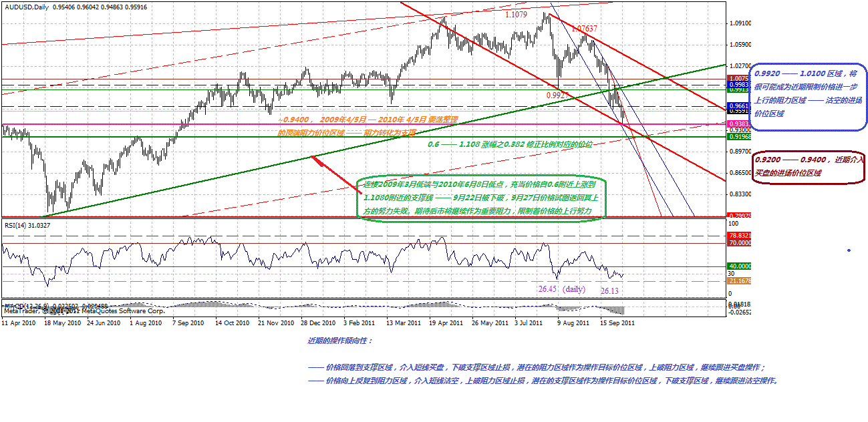868x422 pixels.
Task: Select the 1.05900 price axis label
Action: 740,45
